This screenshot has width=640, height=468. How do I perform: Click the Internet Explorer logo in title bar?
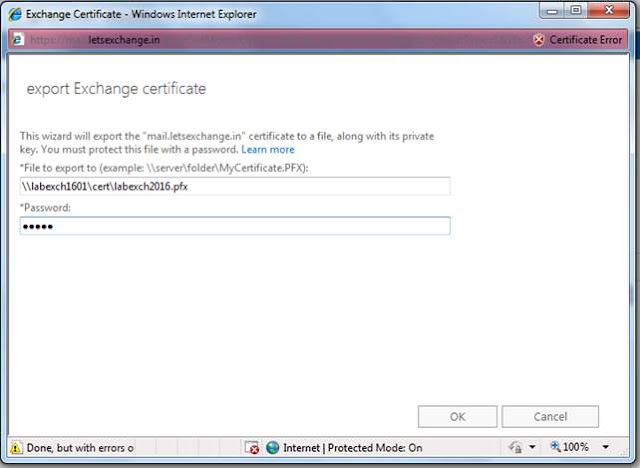[16, 14]
